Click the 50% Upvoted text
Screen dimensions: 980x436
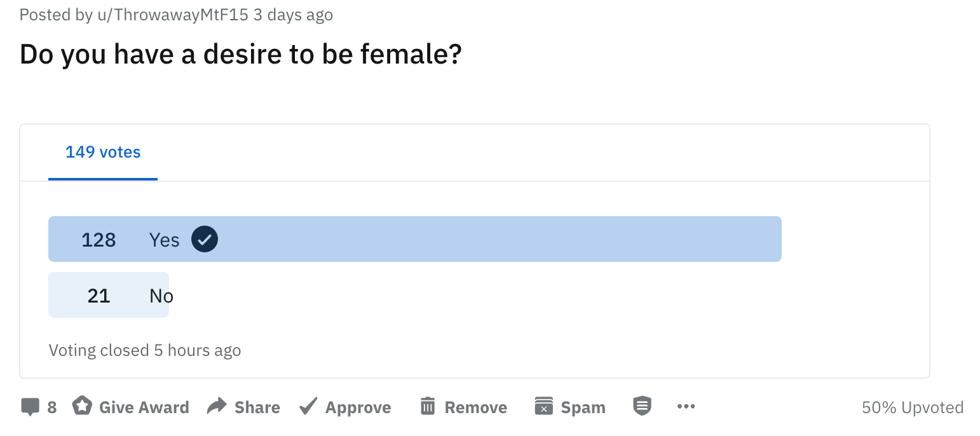(913, 407)
